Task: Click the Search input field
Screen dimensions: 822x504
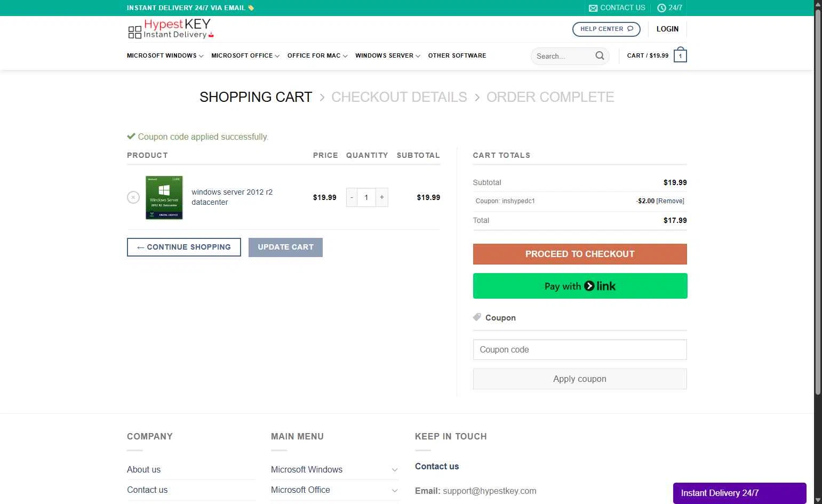Action: [564, 56]
